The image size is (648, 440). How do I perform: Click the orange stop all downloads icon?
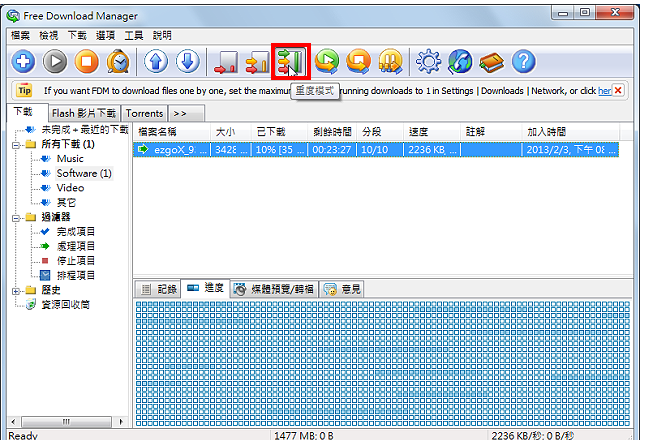[358, 62]
